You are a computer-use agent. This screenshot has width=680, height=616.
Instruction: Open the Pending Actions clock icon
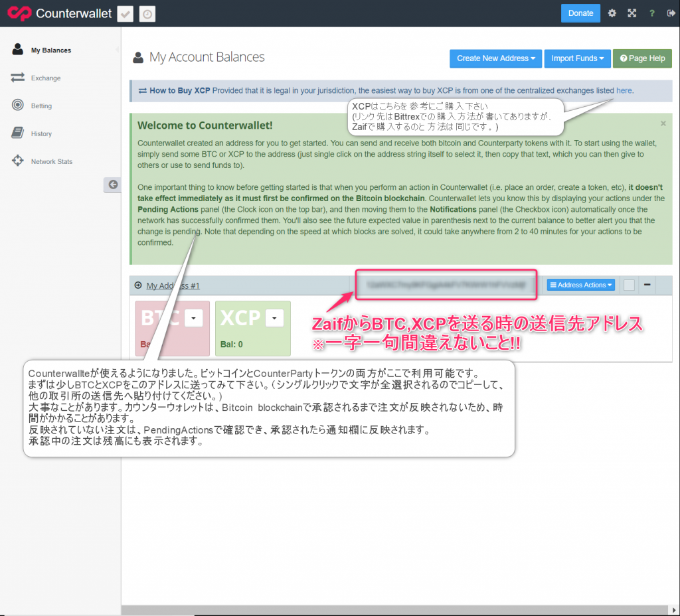point(147,13)
